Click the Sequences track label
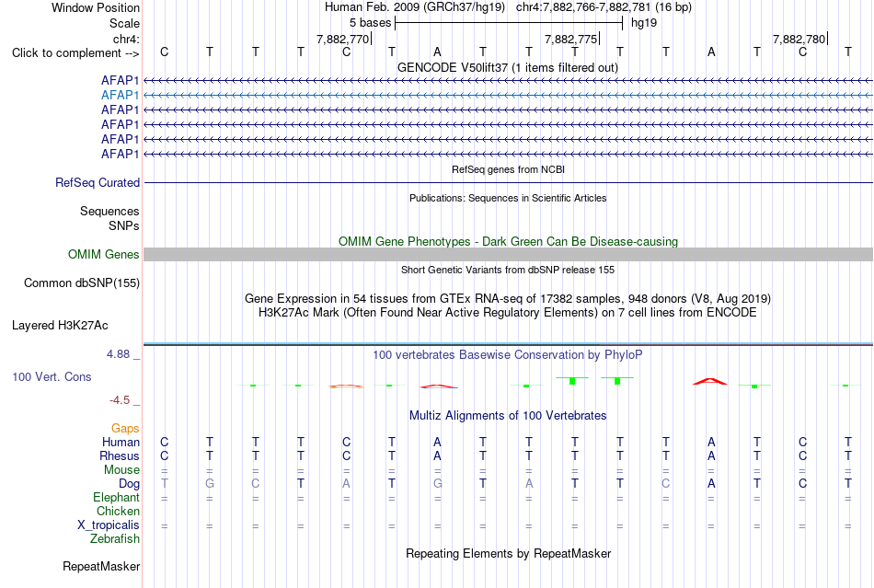 (109, 212)
